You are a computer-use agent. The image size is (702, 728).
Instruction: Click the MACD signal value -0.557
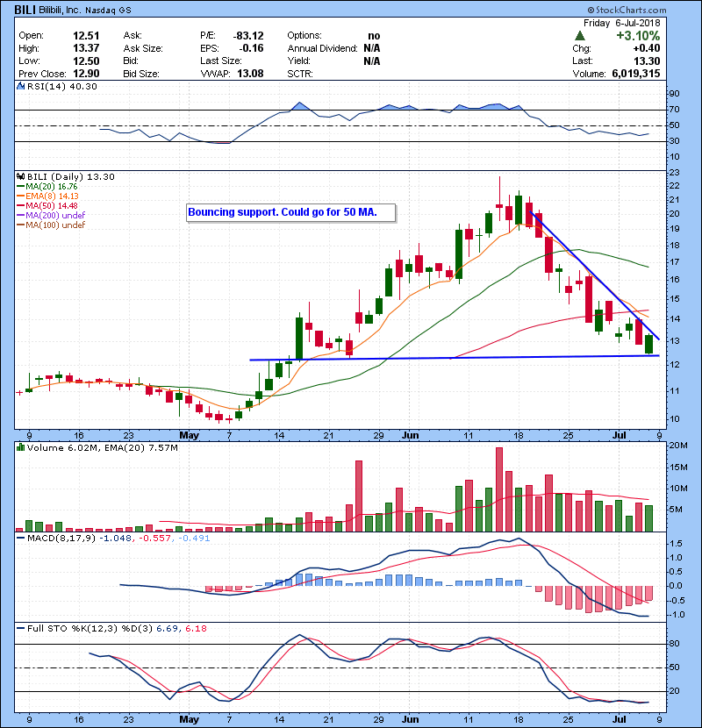(154, 539)
